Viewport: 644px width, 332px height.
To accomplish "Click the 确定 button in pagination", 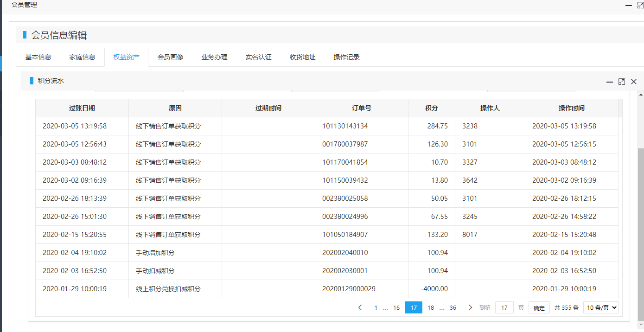I will tap(539, 308).
